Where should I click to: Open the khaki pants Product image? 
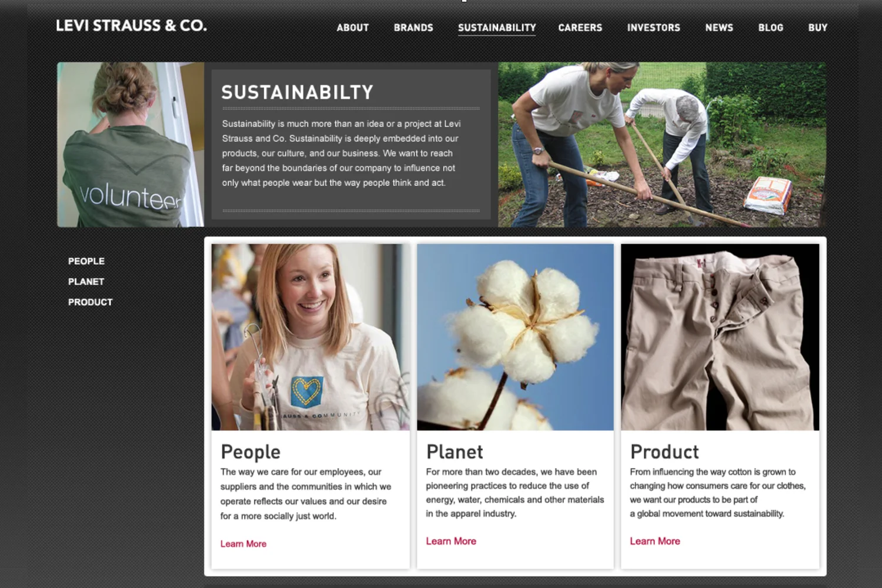[720, 337]
